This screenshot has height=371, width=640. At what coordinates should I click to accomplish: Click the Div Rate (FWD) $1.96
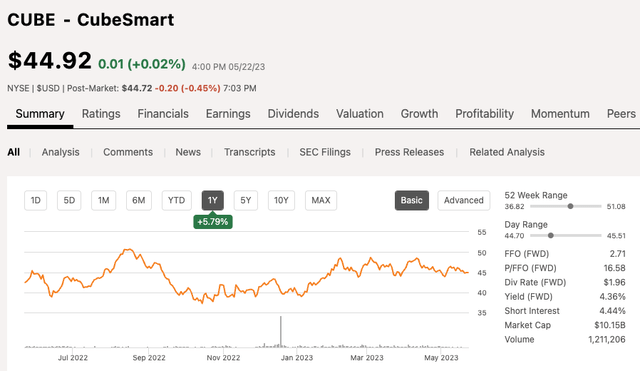(614, 282)
